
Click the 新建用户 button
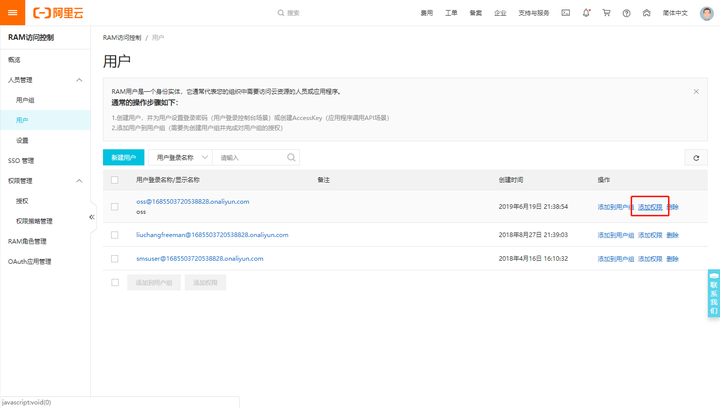pos(124,157)
